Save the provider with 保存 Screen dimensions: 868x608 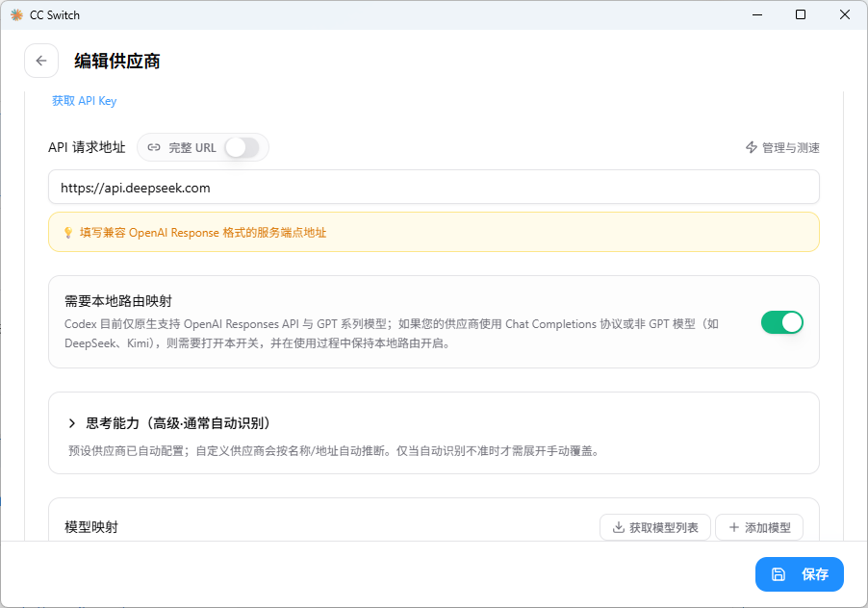pyautogui.click(x=800, y=574)
